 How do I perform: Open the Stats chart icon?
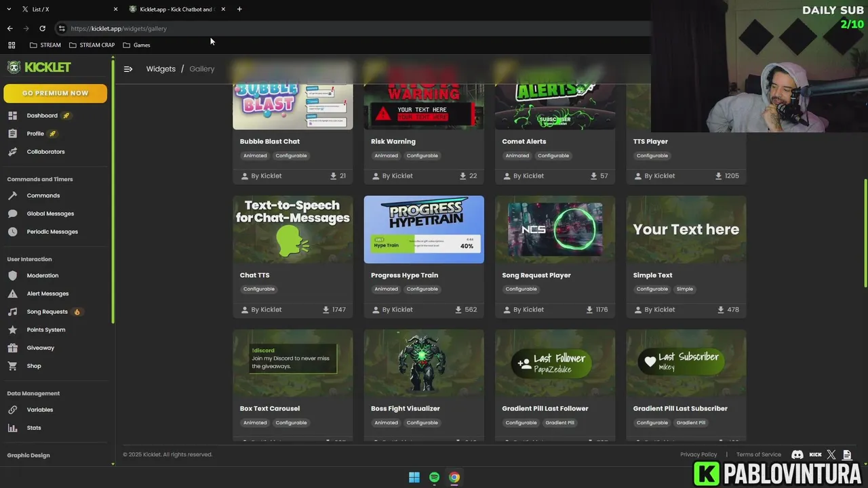pos(12,428)
